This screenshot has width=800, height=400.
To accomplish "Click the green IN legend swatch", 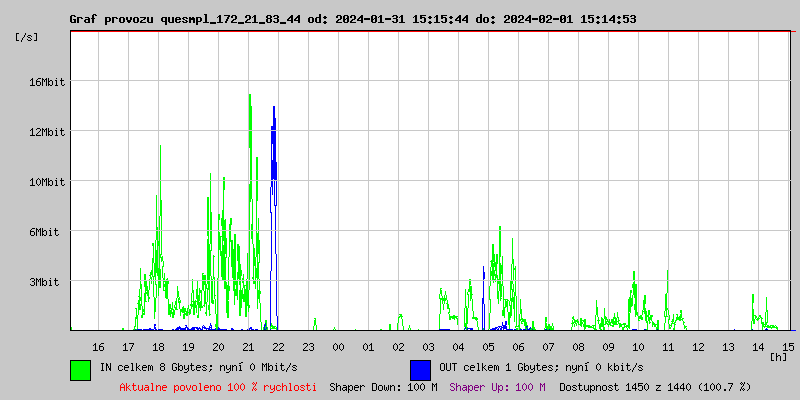I will point(80,369).
